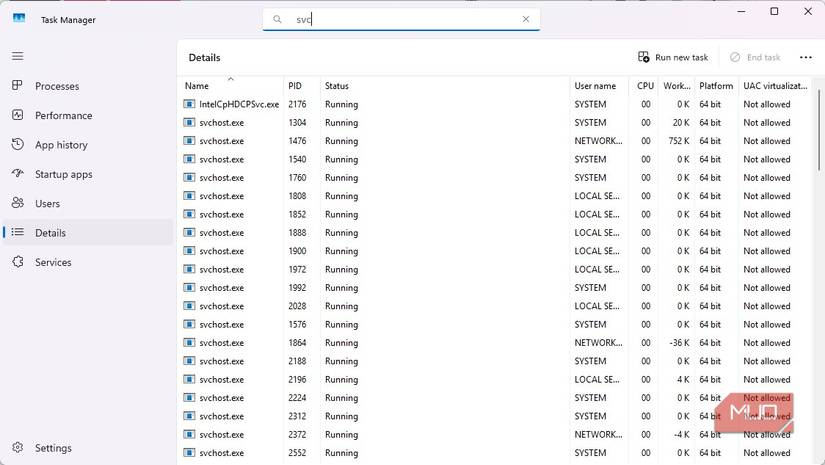Sort by the Work... memory column

[677, 85]
